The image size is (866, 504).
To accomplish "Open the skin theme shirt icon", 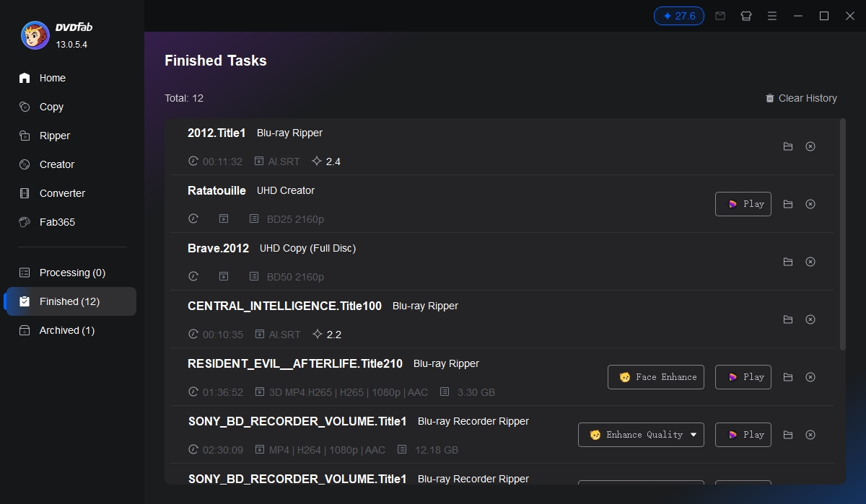I will pos(746,16).
